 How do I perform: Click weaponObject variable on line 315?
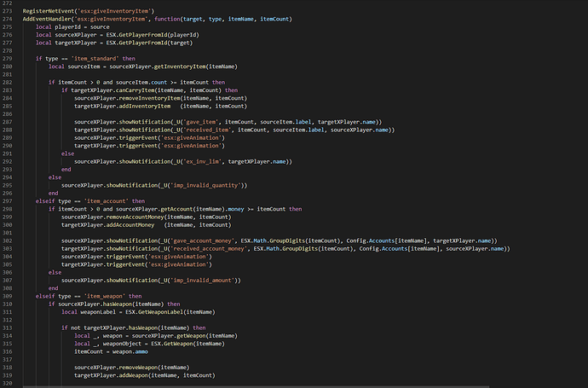click(x=122, y=344)
